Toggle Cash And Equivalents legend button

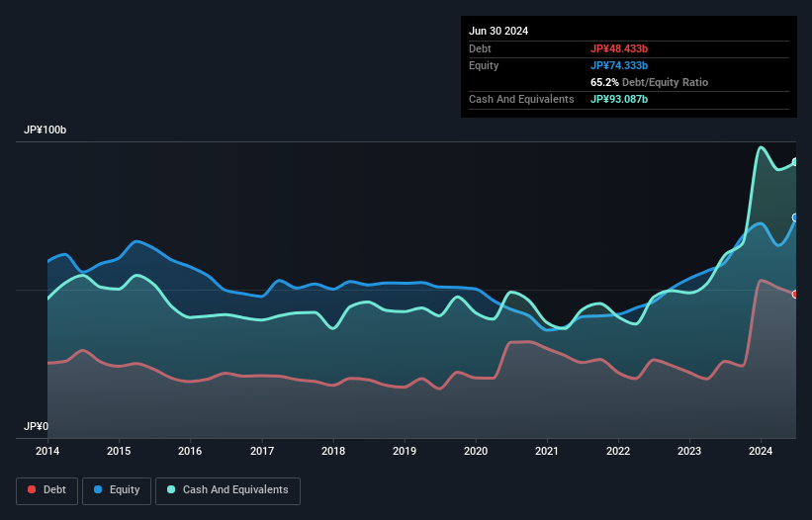click(x=227, y=490)
